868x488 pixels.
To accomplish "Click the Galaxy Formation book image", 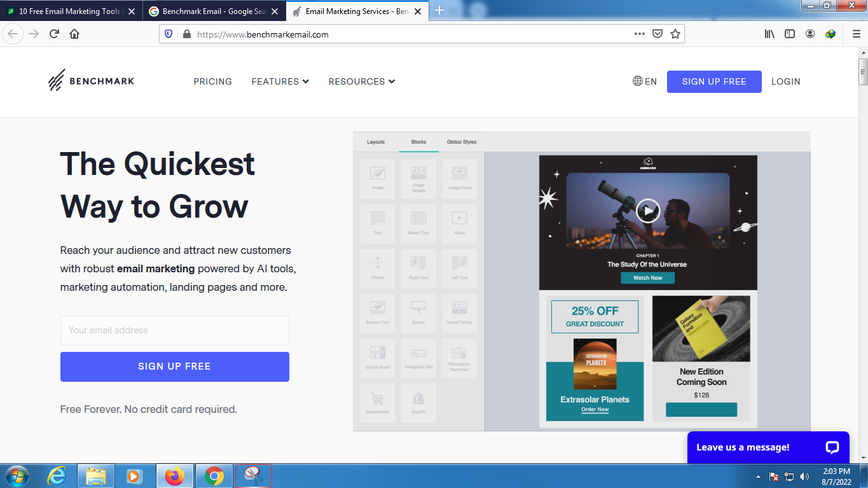I will point(701,328).
